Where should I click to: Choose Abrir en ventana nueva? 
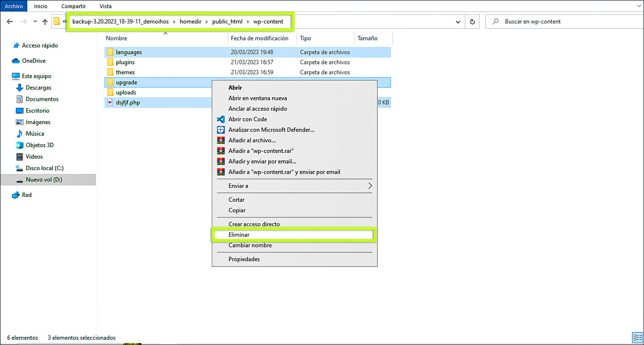click(295, 98)
